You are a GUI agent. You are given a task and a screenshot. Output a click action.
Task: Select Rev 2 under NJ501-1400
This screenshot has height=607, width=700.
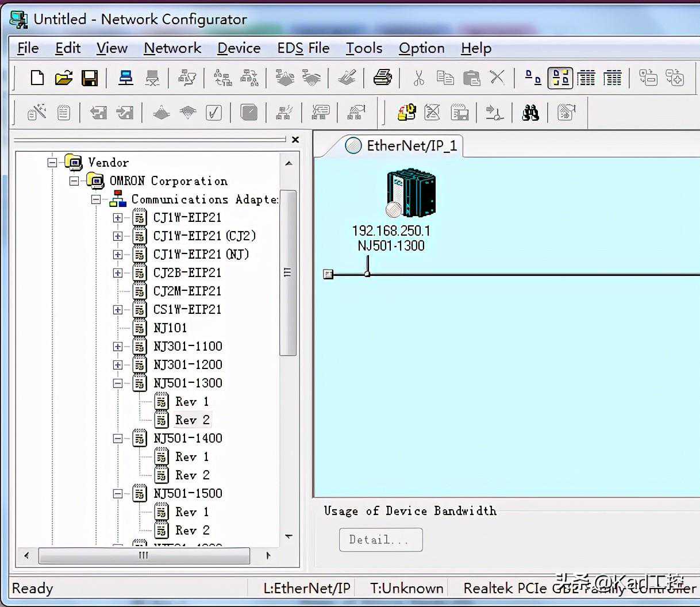[192, 475]
